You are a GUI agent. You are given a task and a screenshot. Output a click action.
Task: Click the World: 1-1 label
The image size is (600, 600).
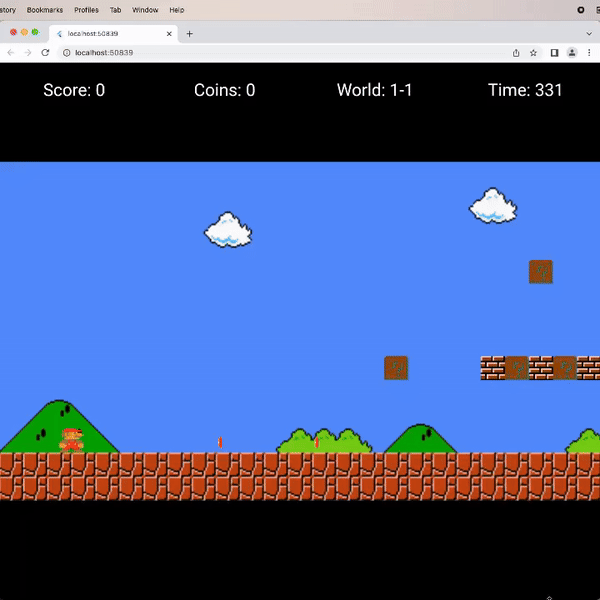(374, 90)
